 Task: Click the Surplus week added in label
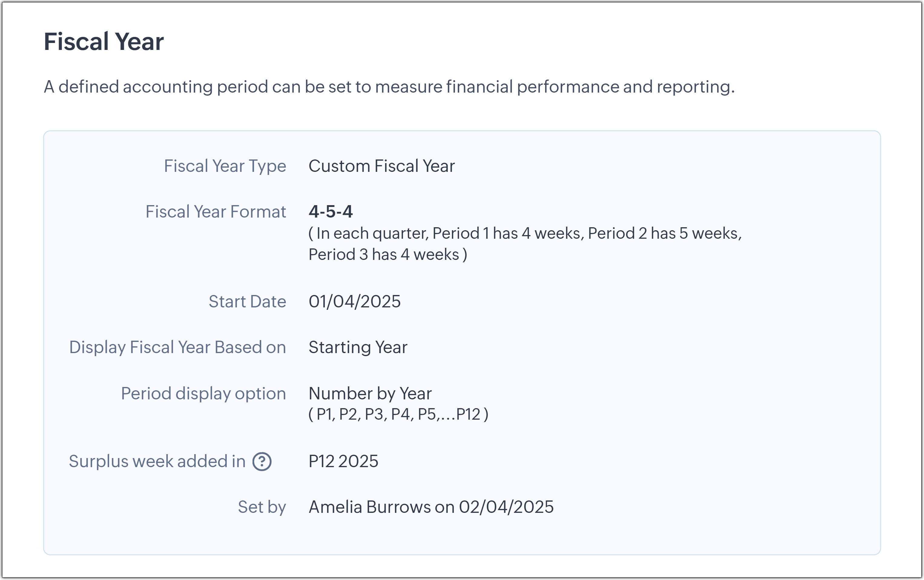(157, 461)
